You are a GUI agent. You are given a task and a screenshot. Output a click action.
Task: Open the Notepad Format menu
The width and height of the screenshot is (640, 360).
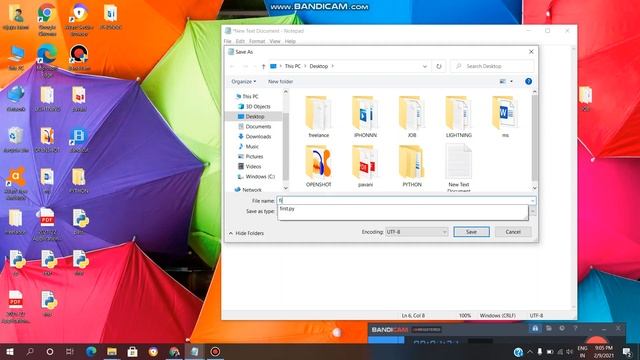tap(257, 41)
